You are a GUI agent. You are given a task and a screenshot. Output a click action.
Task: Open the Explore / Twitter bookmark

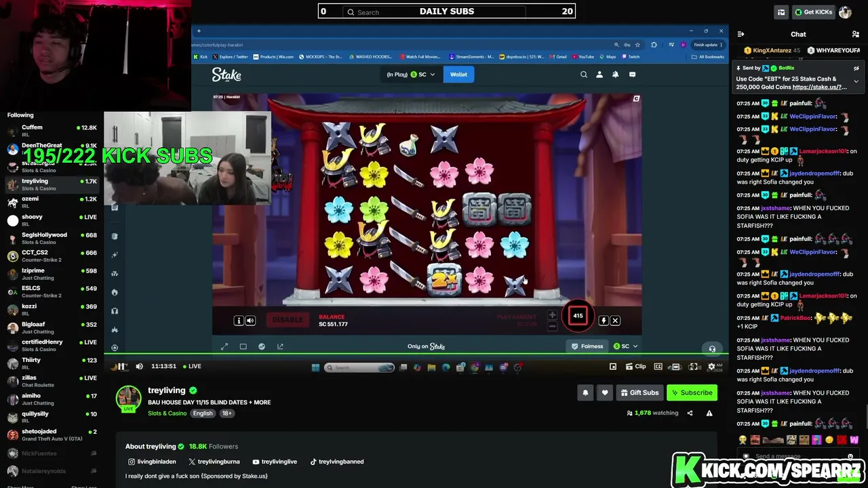click(231, 57)
